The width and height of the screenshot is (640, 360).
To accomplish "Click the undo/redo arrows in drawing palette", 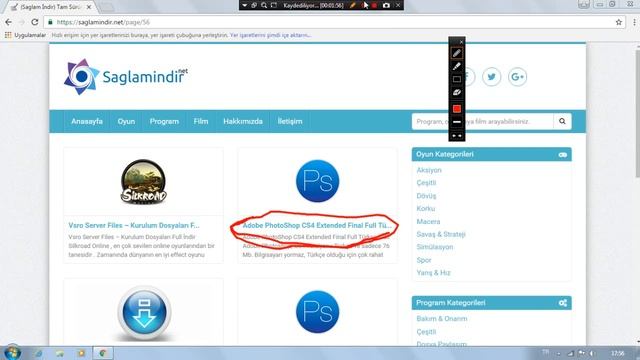I will click(x=457, y=136).
